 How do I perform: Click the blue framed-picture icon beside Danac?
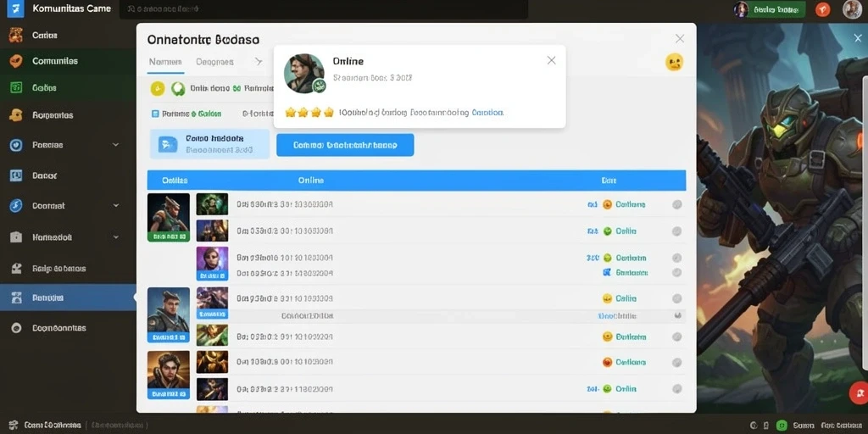(x=16, y=175)
